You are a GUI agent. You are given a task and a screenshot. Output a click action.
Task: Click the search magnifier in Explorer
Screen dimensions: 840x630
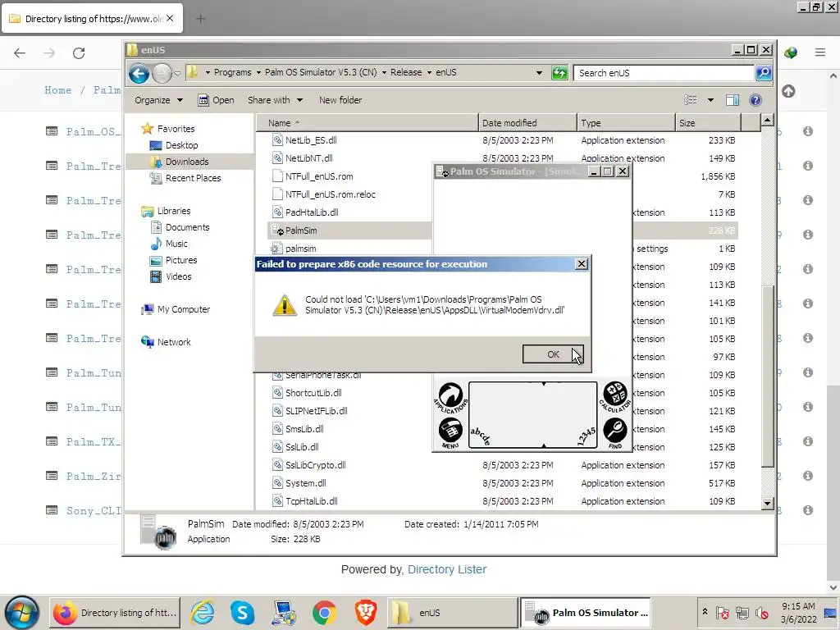click(764, 72)
